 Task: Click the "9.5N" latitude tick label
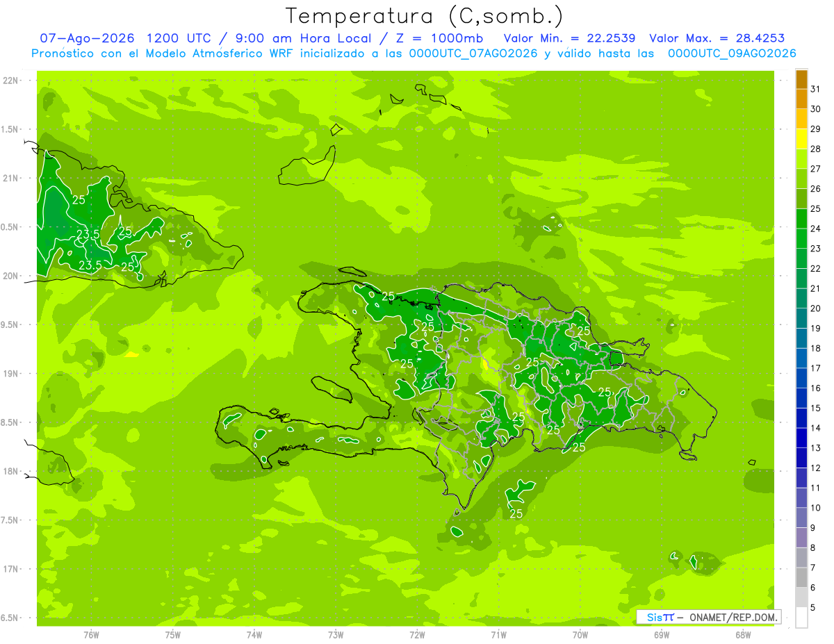(10, 324)
